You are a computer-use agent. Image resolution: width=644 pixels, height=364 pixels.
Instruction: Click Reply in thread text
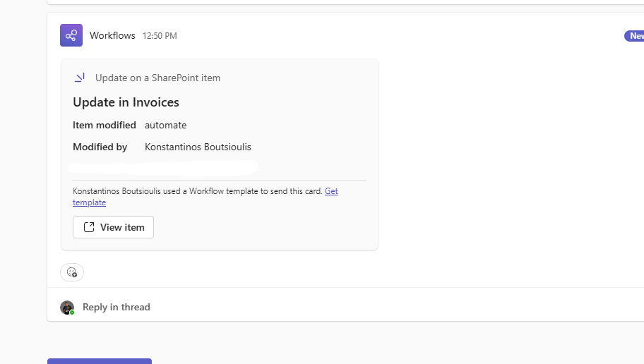[x=116, y=307]
